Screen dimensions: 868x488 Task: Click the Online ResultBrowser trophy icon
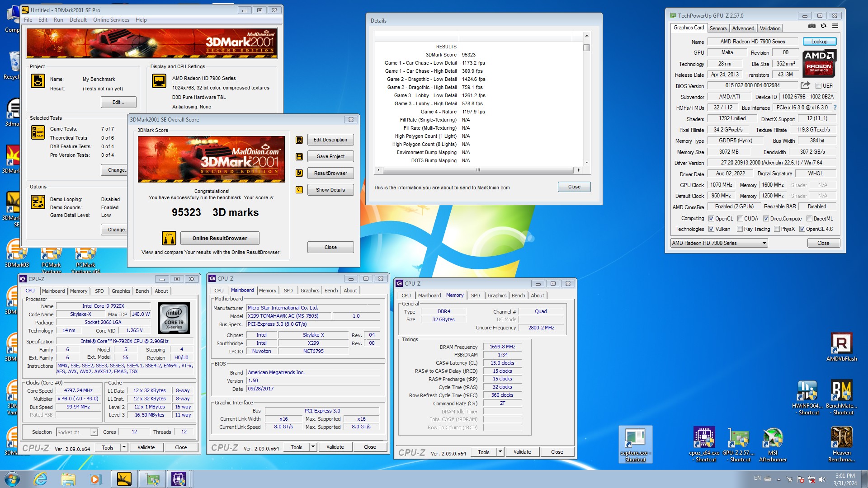[x=169, y=238]
